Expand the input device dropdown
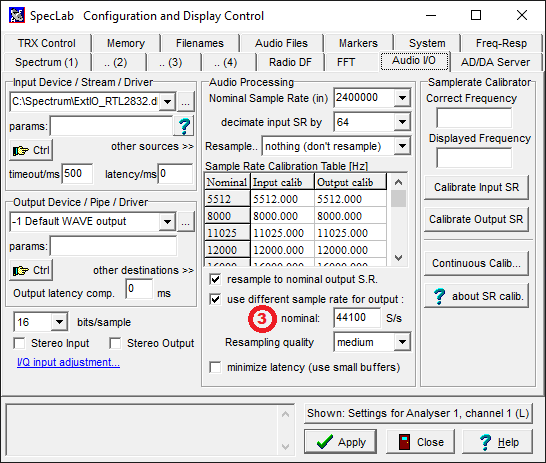Viewport: 546px width, 463px height. coord(167,102)
